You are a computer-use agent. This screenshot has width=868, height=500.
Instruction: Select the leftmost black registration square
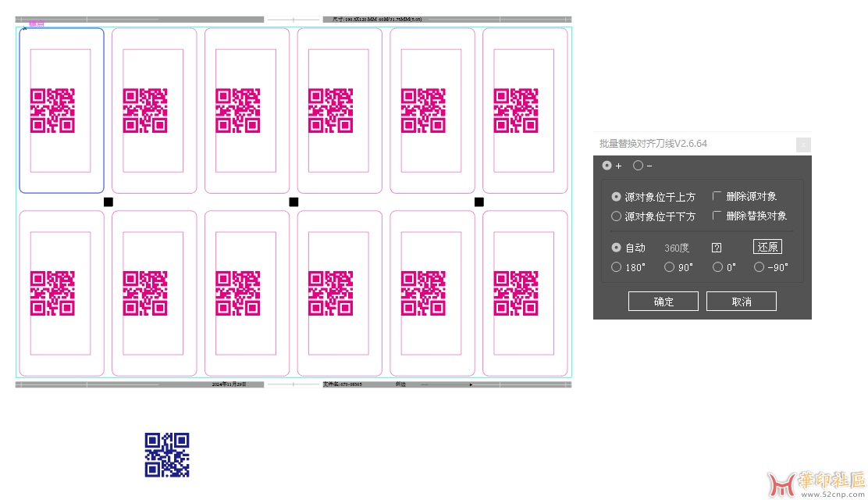pyautogui.click(x=108, y=202)
